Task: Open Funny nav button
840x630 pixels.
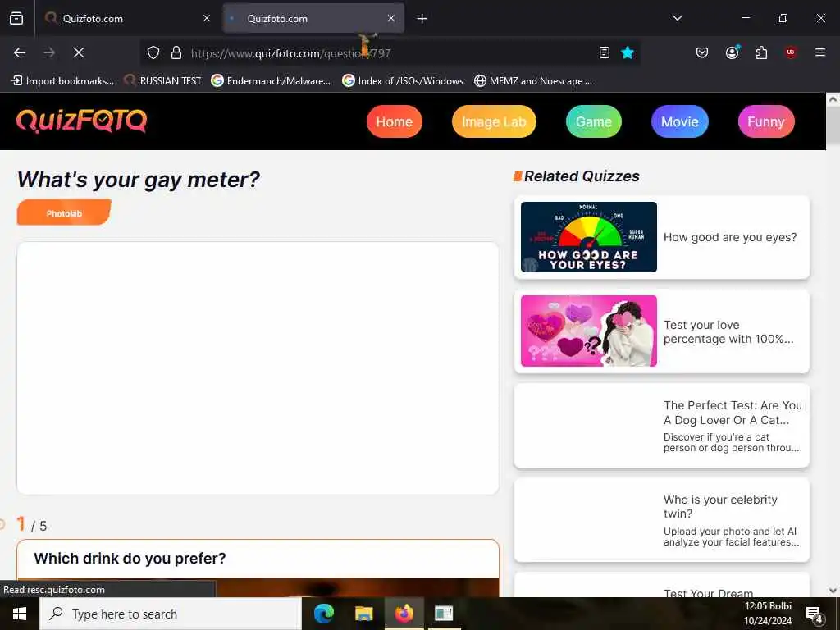Action: click(766, 121)
